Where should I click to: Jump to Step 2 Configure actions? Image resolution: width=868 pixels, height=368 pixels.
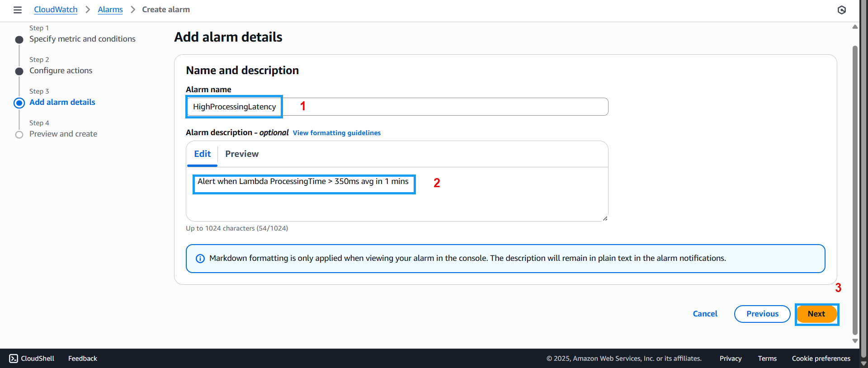61,71
